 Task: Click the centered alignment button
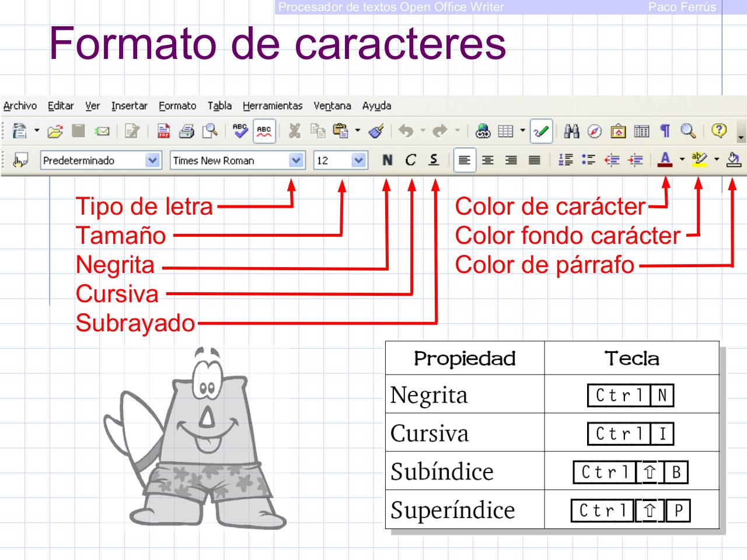pos(488,160)
